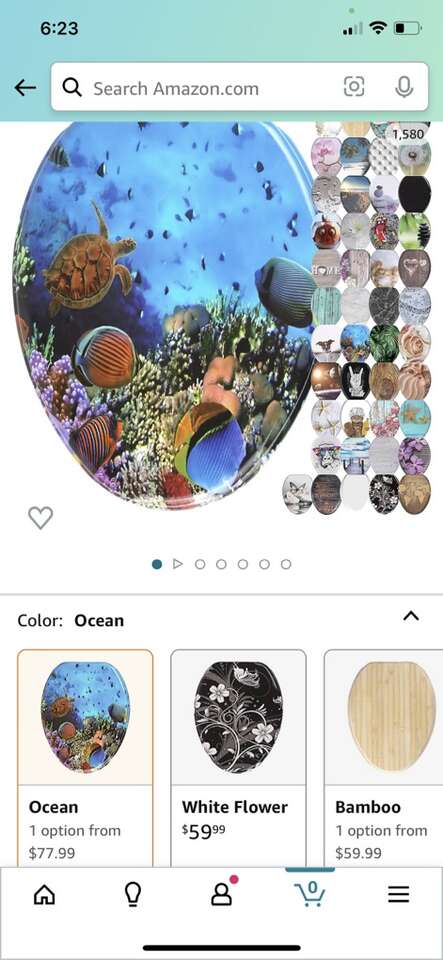Open the lightbulb Inspire icon
443x960 pixels.
(x=132, y=895)
